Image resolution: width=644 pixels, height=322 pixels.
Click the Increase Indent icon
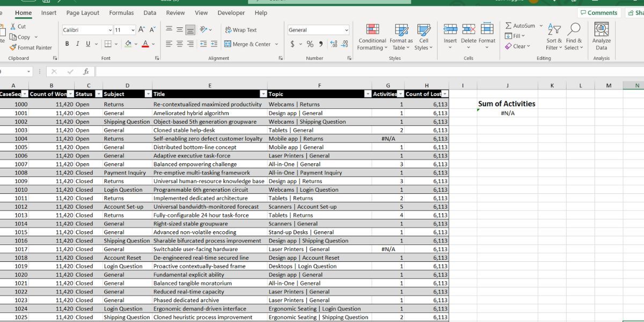pos(214,44)
